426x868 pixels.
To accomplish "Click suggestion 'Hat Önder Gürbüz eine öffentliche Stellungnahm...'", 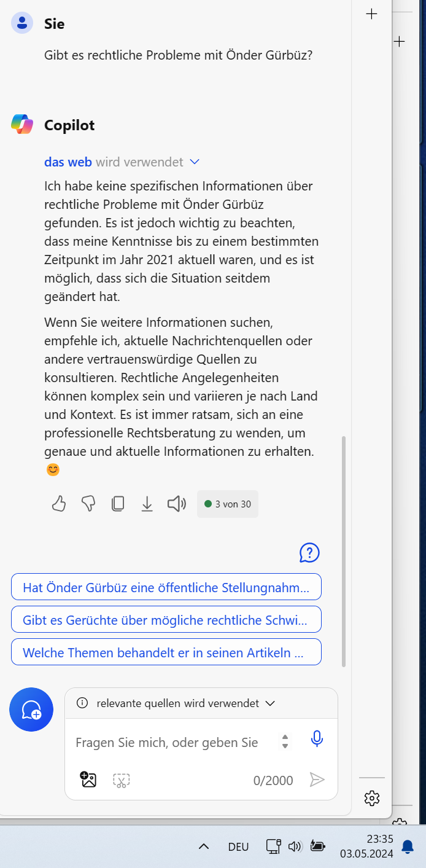I will 166,587.
